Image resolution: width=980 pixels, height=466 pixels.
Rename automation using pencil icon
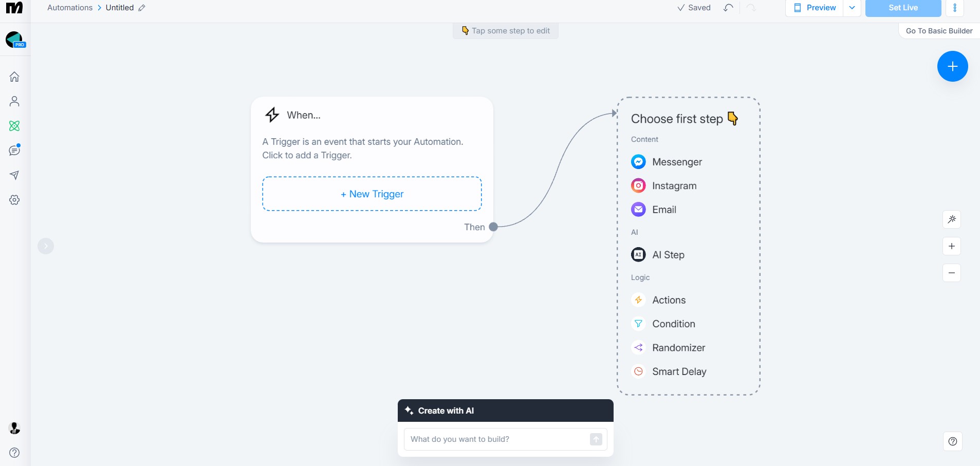pyautogui.click(x=142, y=8)
